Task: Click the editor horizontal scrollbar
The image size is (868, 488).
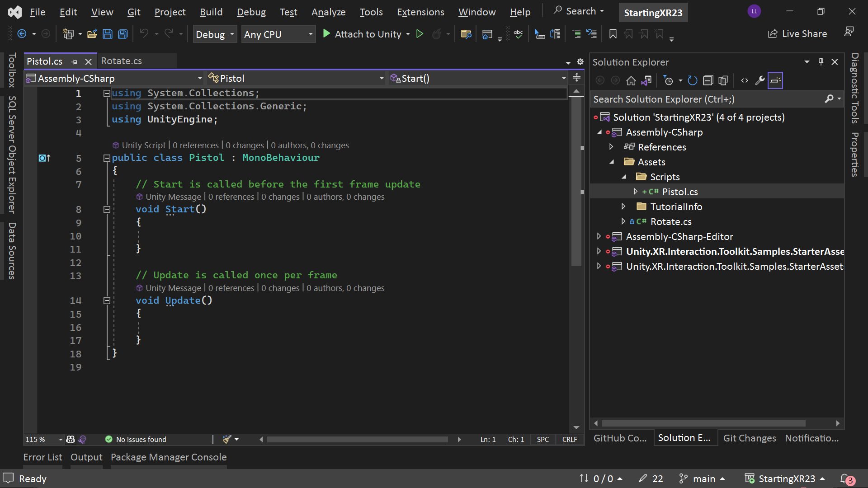Action: click(357, 440)
